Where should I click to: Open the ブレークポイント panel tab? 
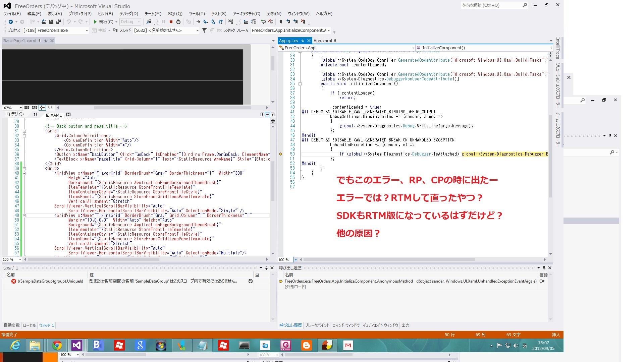(317, 325)
